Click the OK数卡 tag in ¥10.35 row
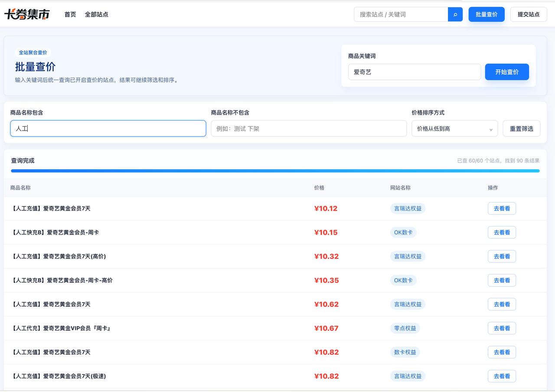This screenshot has height=392, width=555. tap(403, 280)
